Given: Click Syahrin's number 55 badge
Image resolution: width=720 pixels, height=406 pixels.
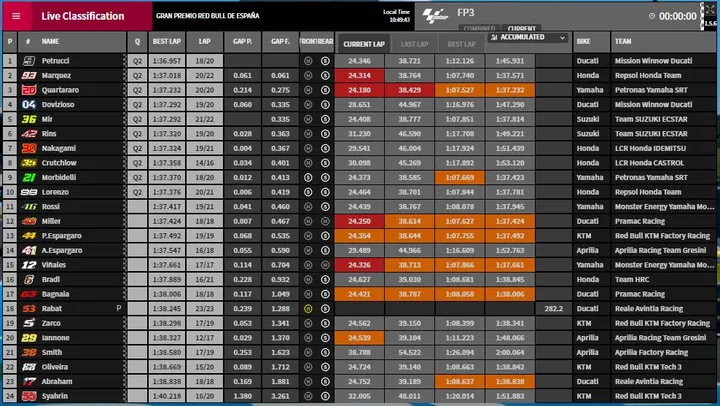Looking at the screenshot, I should [29, 396].
